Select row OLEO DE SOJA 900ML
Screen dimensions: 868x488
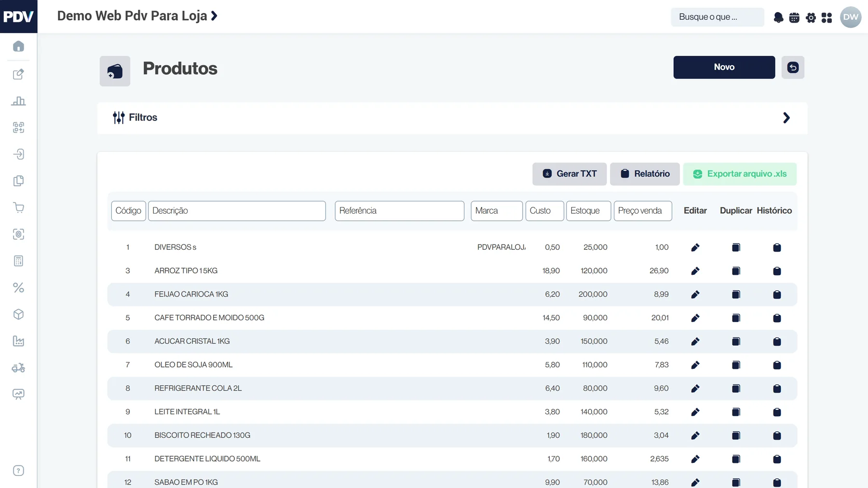point(452,365)
